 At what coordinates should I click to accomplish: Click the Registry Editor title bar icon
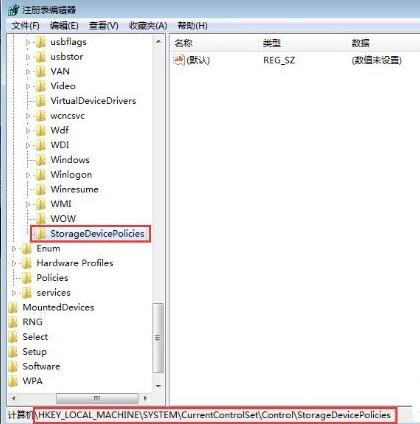tap(13, 10)
